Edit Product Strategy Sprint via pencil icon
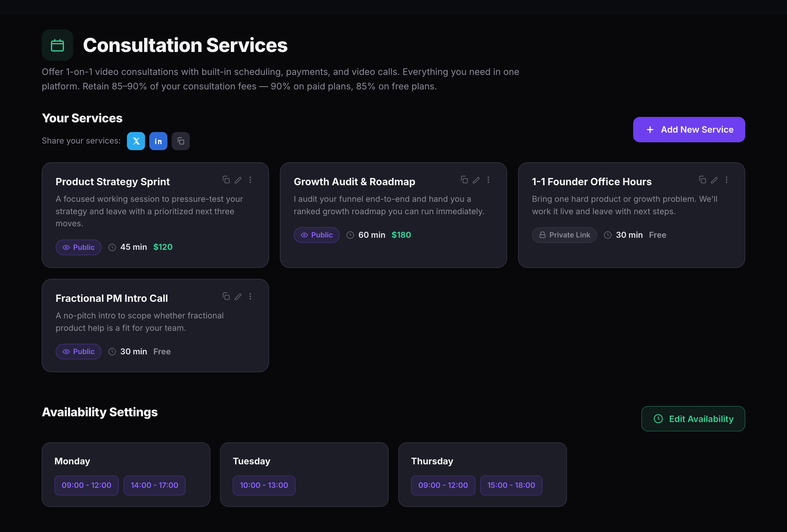The height and width of the screenshot is (532, 787). click(x=238, y=180)
